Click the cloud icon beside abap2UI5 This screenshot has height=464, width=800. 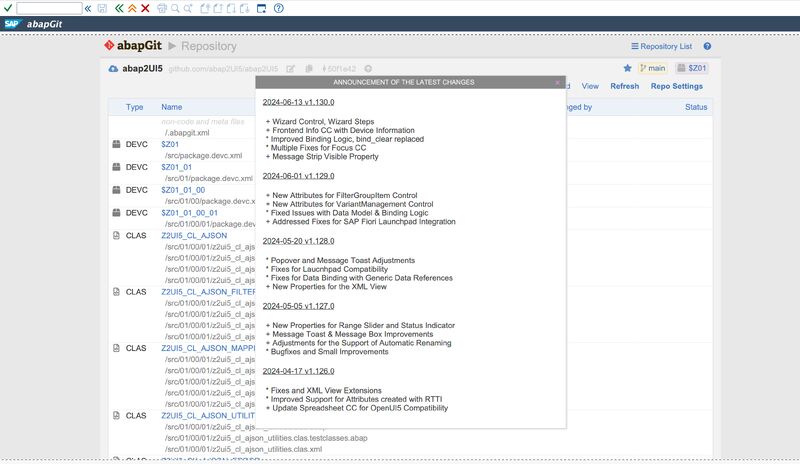pyautogui.click(x=113, y=68)
